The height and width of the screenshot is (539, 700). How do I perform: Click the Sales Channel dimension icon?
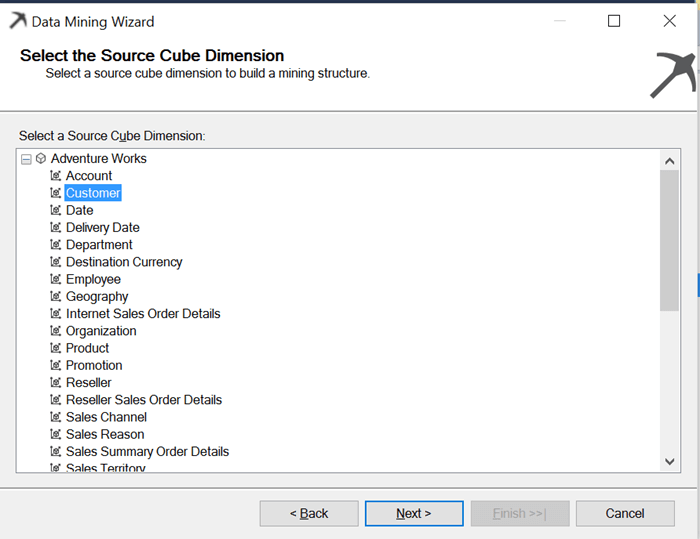point(55,417)
